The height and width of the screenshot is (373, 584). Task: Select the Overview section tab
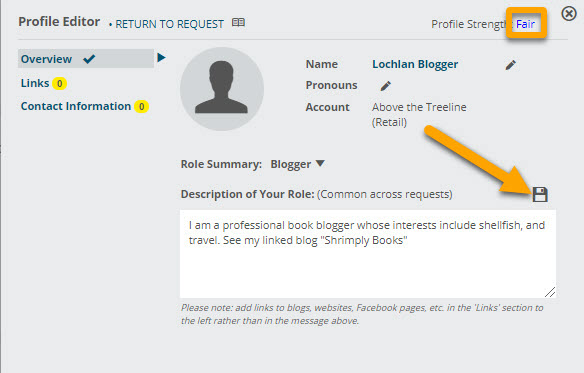pyautogui.click(x=86, y=59)
